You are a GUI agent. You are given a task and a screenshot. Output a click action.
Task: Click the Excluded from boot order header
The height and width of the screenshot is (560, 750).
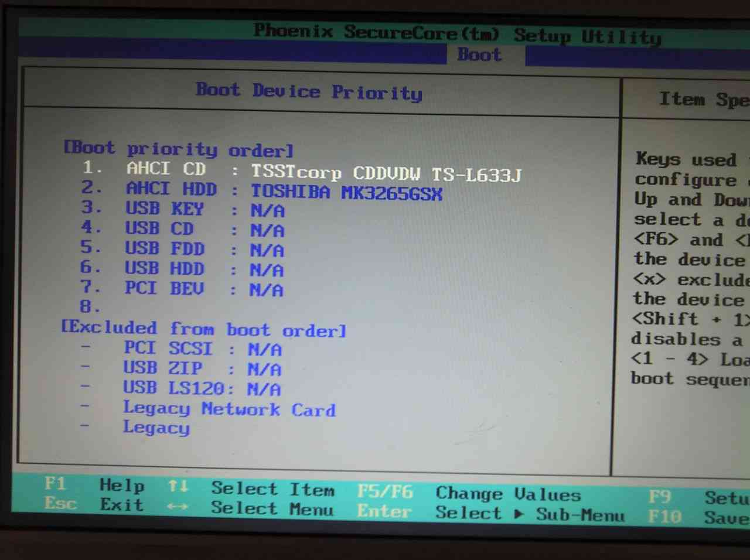(x=203, y=329)
